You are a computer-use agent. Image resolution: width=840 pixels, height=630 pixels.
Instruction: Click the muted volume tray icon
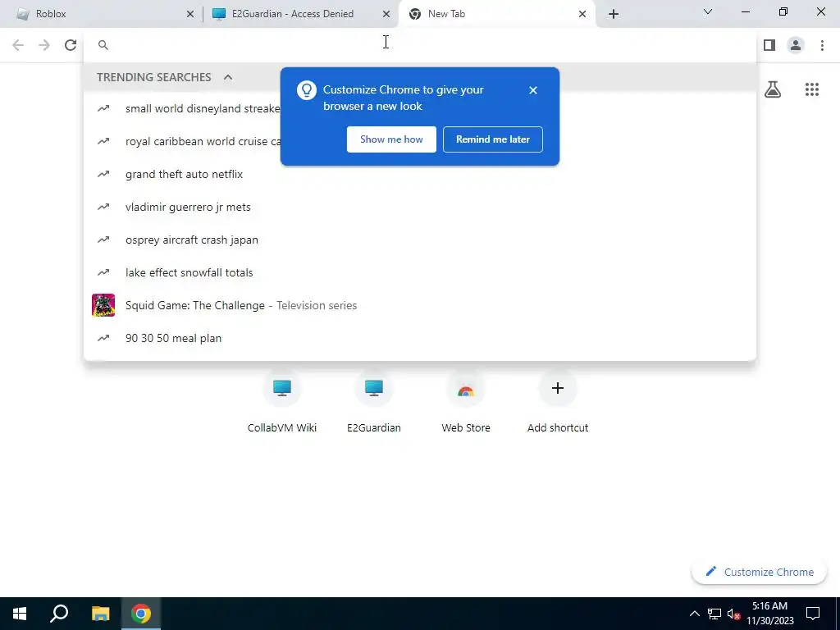[x=733, y=614]
